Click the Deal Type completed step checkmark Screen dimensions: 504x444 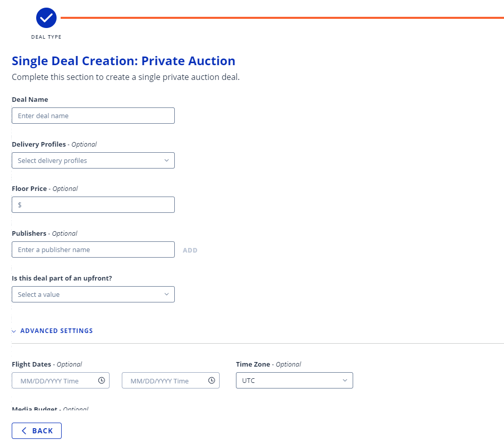coord(46,18)
